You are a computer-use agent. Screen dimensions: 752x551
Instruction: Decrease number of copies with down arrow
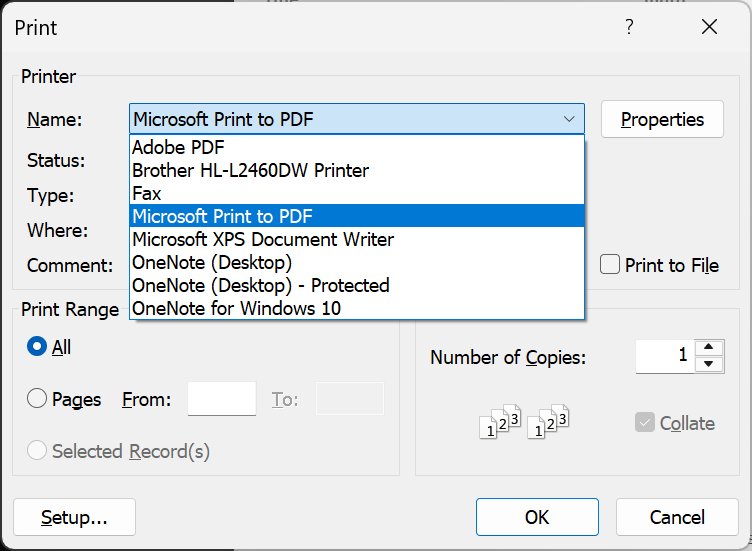pyautogui.click(x=709, y=364)
